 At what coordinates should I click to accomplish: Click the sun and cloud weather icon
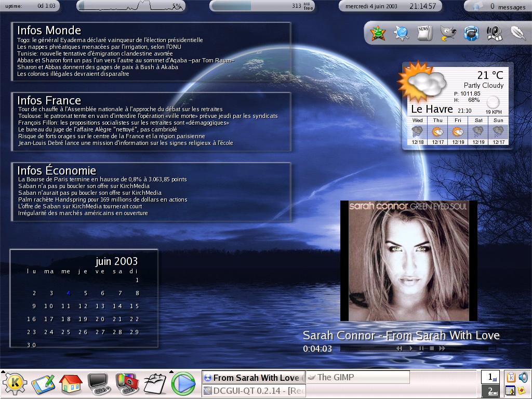[422, 82]
